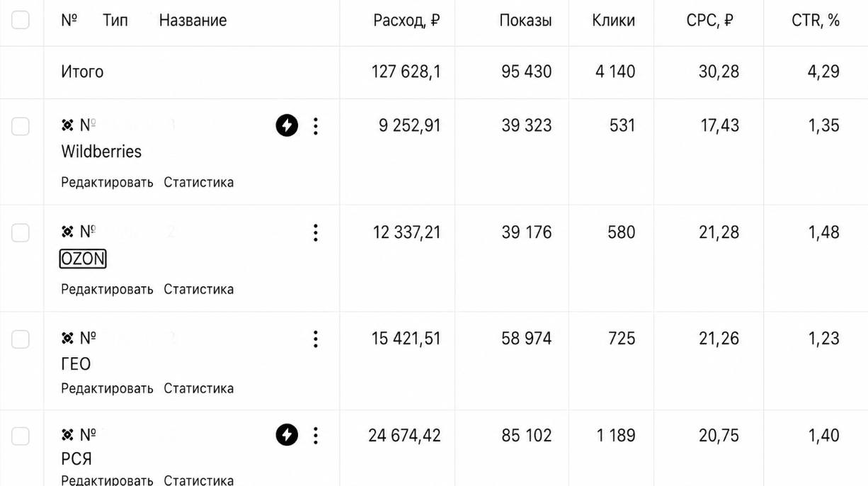Sort by the CTR, % column header
Viewport: 868px width, 486px height.
(816, 21)
